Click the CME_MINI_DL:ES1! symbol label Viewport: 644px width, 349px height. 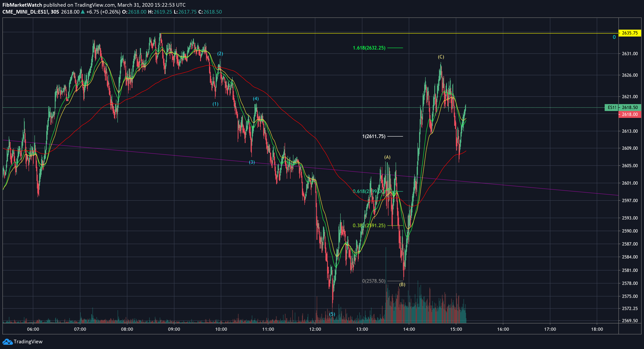(25, 12)
